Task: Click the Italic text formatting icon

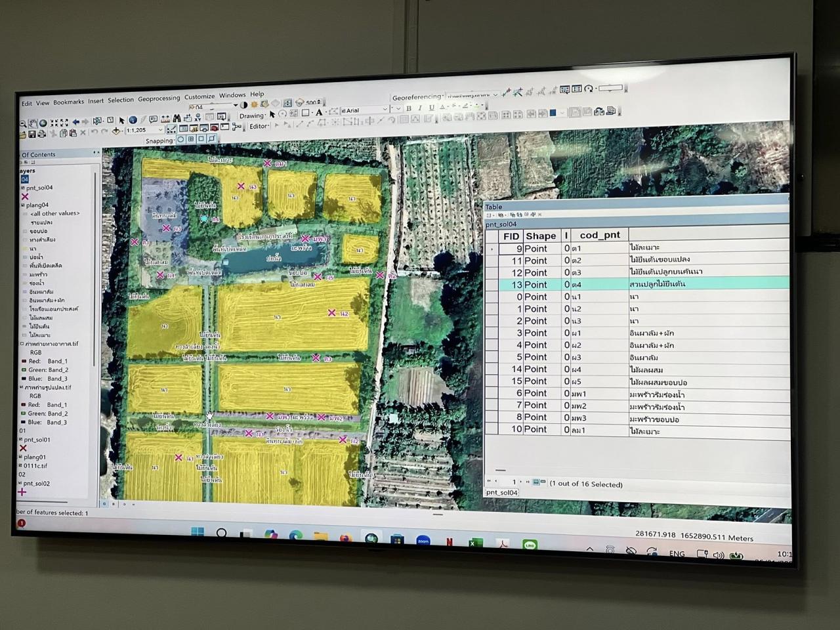Action: coord(420,108)
